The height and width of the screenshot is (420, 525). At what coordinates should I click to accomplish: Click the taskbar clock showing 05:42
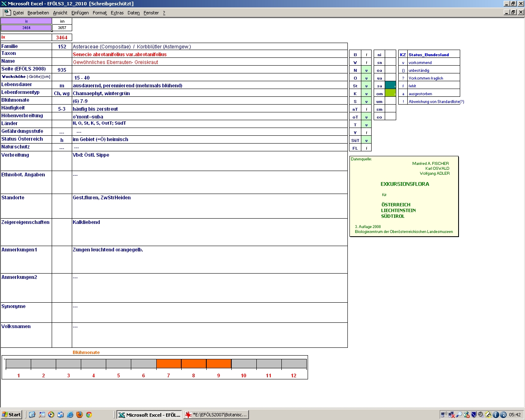tap(515, 415)
